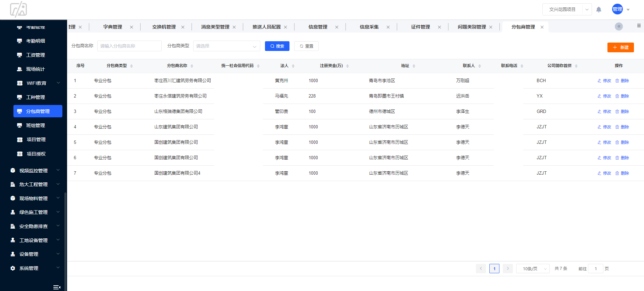Click the notification bell icon

[599, 9]
